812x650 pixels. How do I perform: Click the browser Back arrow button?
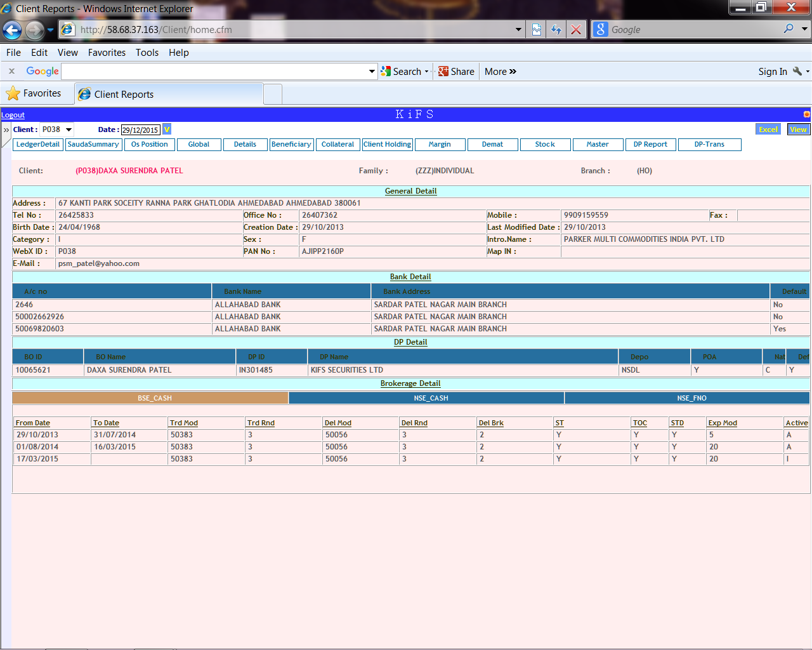(12, 30)
